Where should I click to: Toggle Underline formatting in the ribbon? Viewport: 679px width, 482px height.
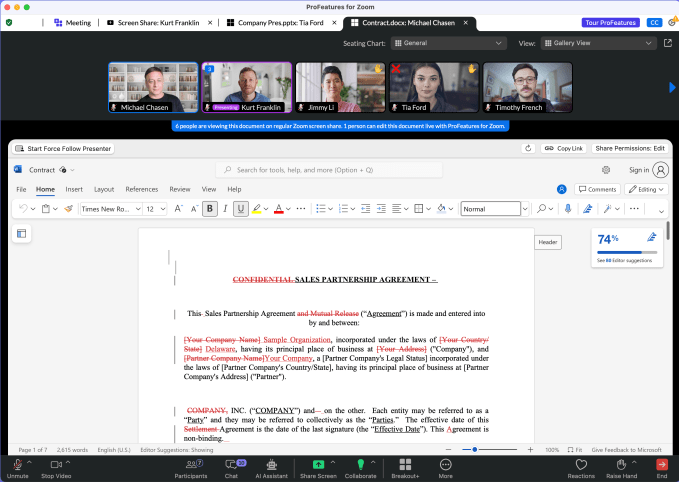point(240,209)
